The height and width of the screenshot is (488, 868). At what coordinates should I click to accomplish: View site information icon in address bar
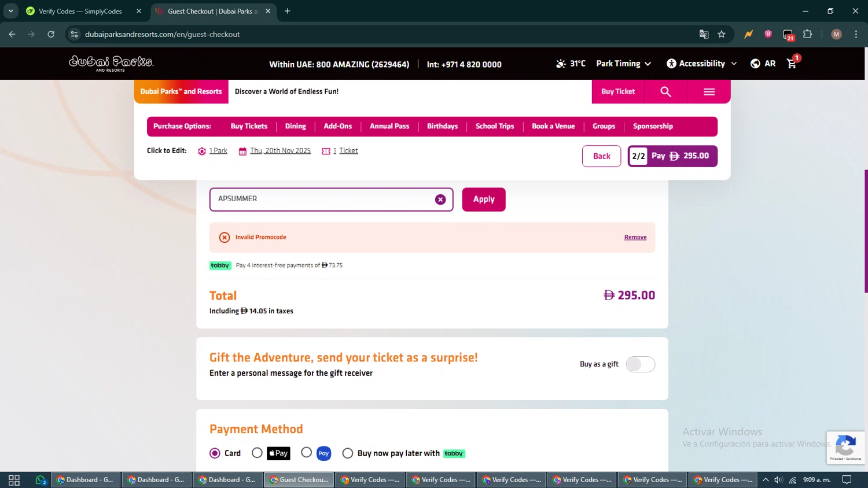click(74, 34)
